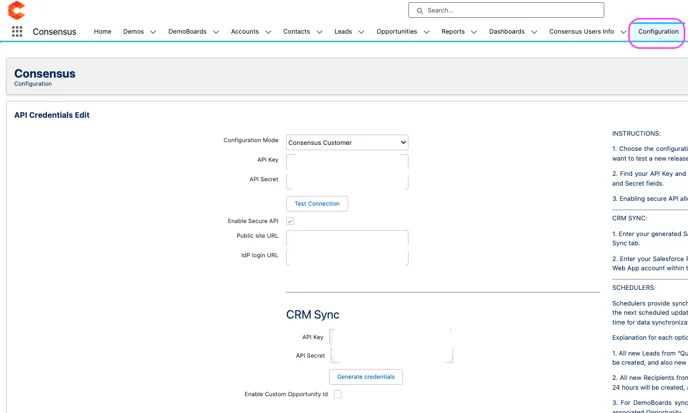Click the search magnifier icon
The width and height of the screenshot is (688, 413).
(419, 11)
